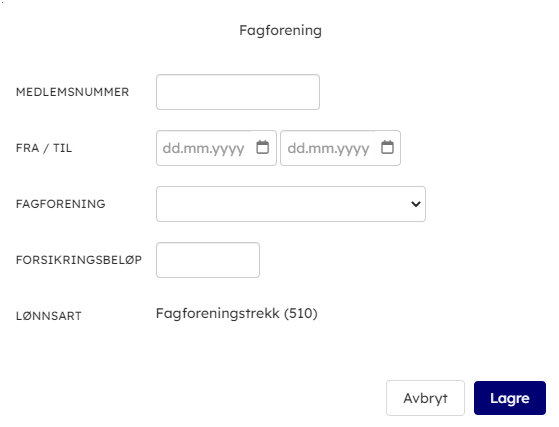Click the Lagre button
Image resolution: width=559 pixels, height=427 pixels.
pos(510,398)
